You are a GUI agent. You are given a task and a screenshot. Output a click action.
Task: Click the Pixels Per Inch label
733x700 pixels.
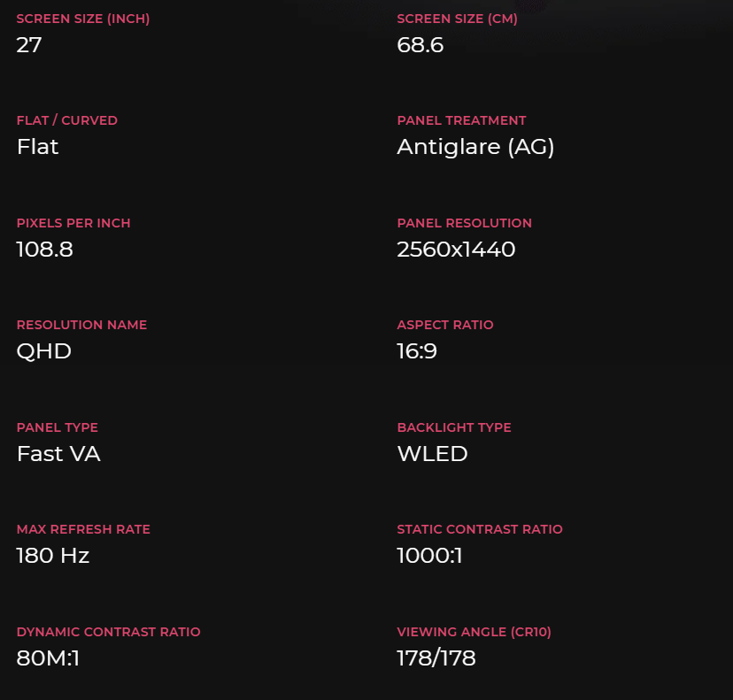coord(73,223)
